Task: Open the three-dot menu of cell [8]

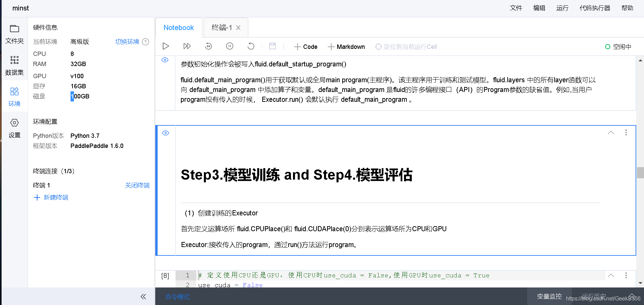Action: (x=626, y=275)
